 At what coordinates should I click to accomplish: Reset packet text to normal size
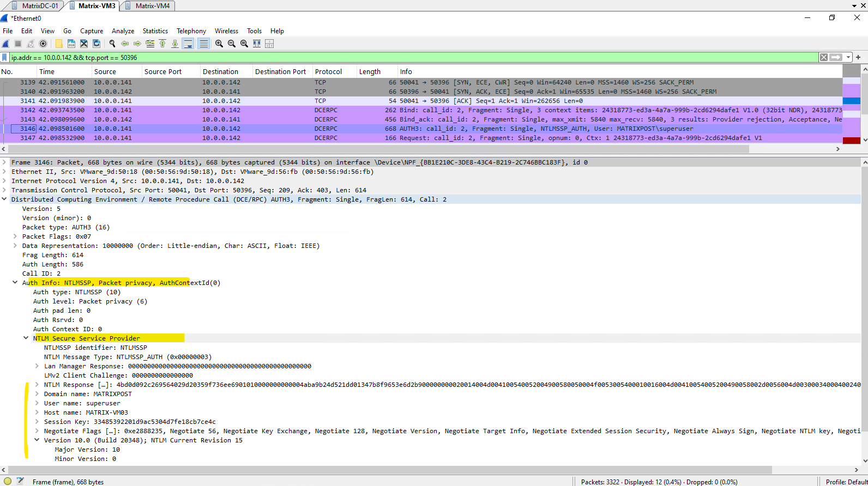244,44
